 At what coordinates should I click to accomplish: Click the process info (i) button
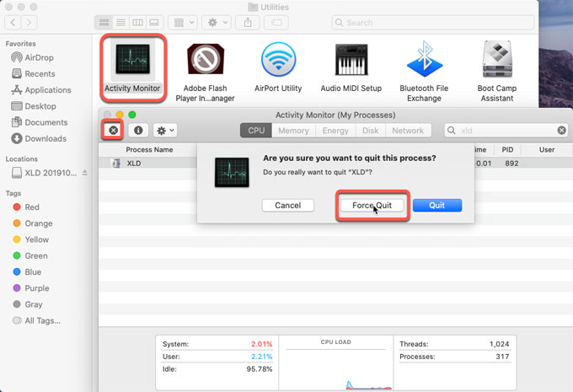[x=138, y=130]
